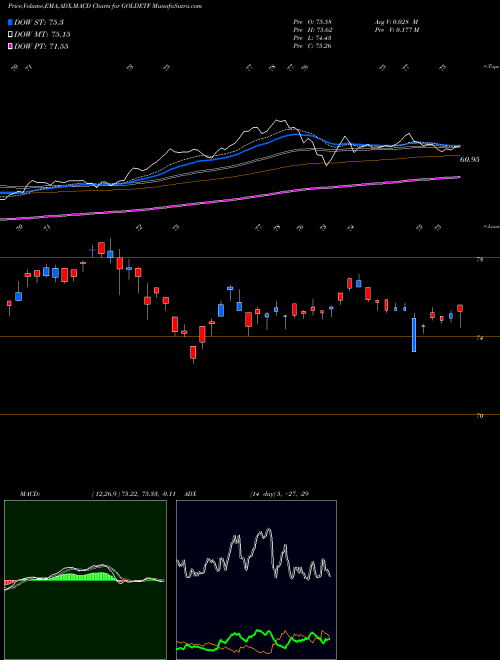Click the 'Pre L: 74.43' value
The height and width of the screenshot is (660, 500).
click(x=312, y=38)
